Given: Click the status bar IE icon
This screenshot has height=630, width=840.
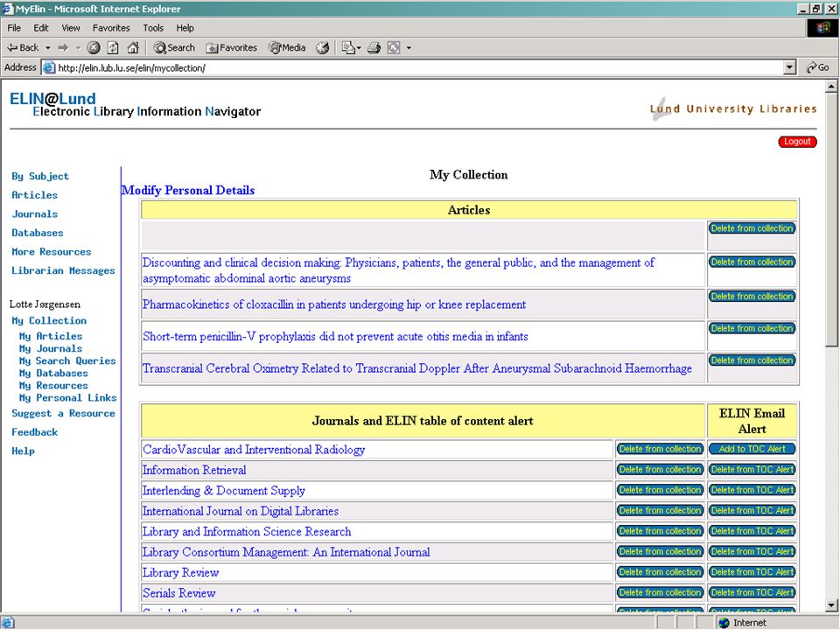Looking at the screenshot, I should coord(8,622).
